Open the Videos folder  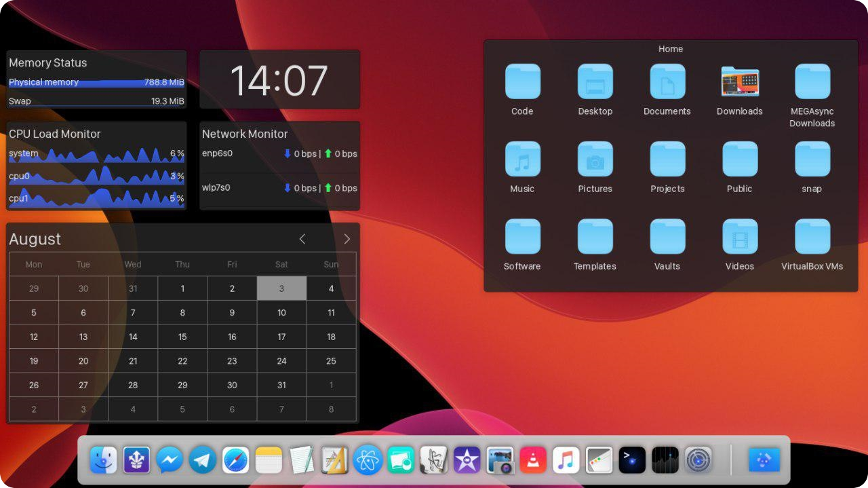[x=740, y=244]
